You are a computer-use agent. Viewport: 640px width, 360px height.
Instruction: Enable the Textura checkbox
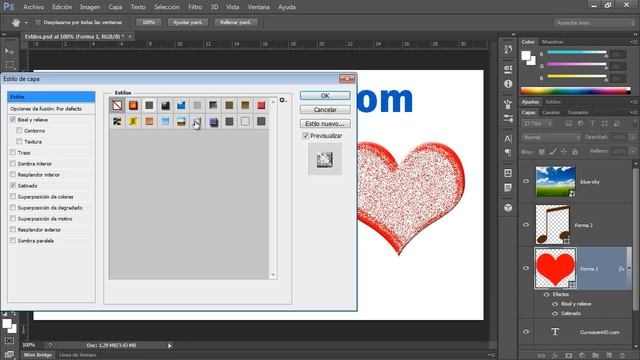(19, 142)
